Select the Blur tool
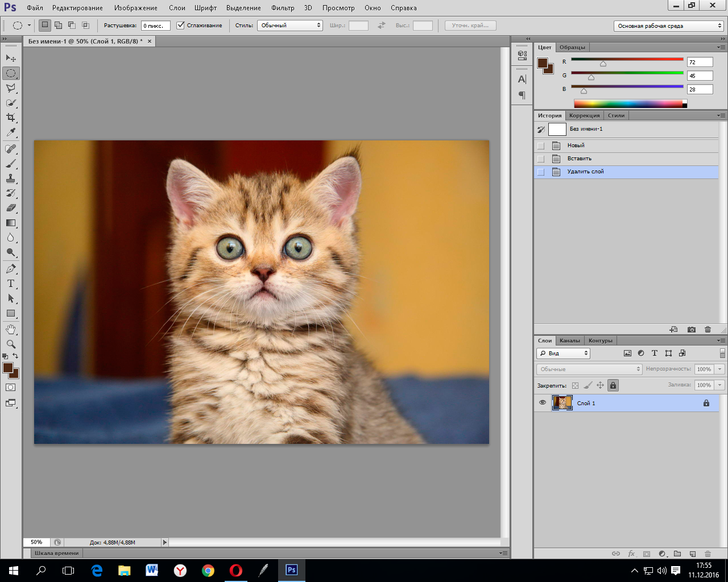This screenshot has height=582, width=728. pyautogui.click(x=11, y=238)
